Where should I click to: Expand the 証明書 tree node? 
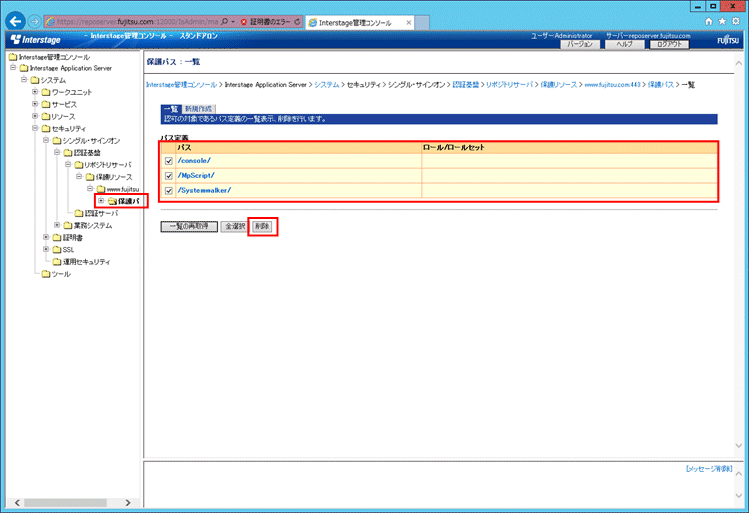[46, 237]
